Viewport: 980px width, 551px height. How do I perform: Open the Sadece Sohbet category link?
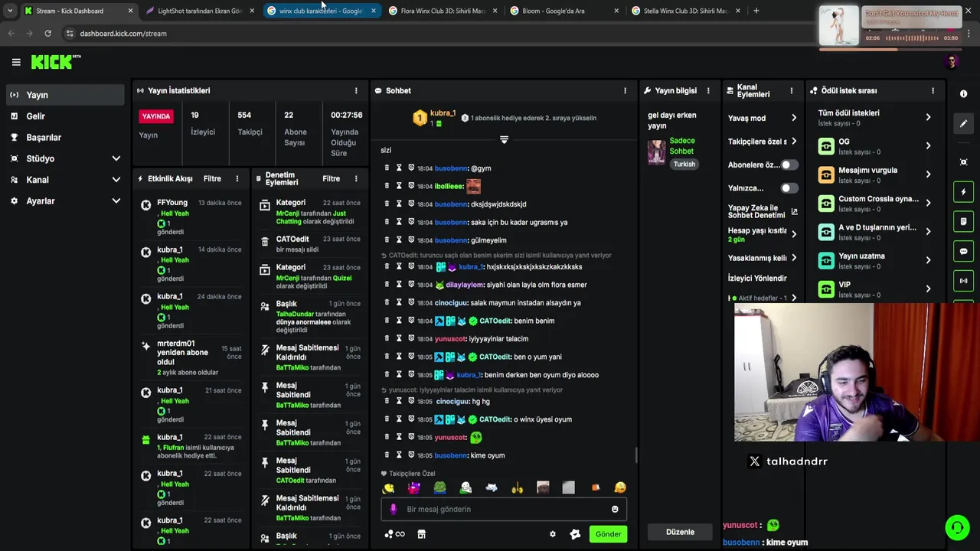click(681, 146)
